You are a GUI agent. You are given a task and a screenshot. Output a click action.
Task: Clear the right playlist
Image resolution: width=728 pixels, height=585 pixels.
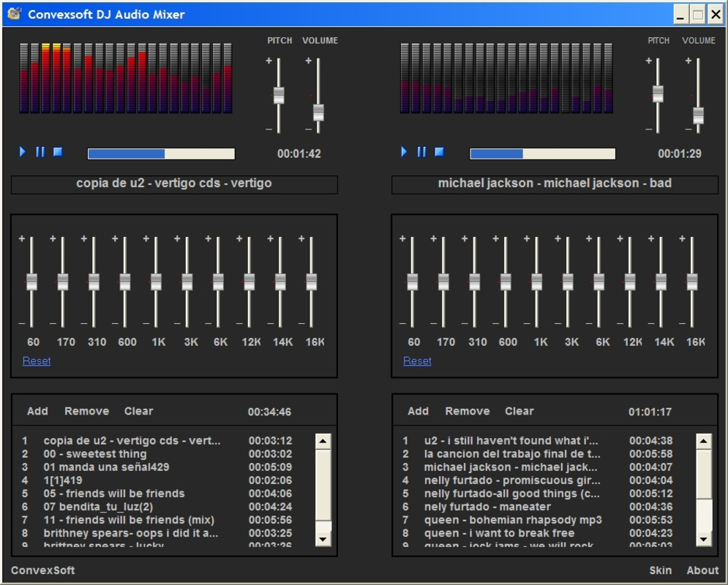tap(519, 411)
